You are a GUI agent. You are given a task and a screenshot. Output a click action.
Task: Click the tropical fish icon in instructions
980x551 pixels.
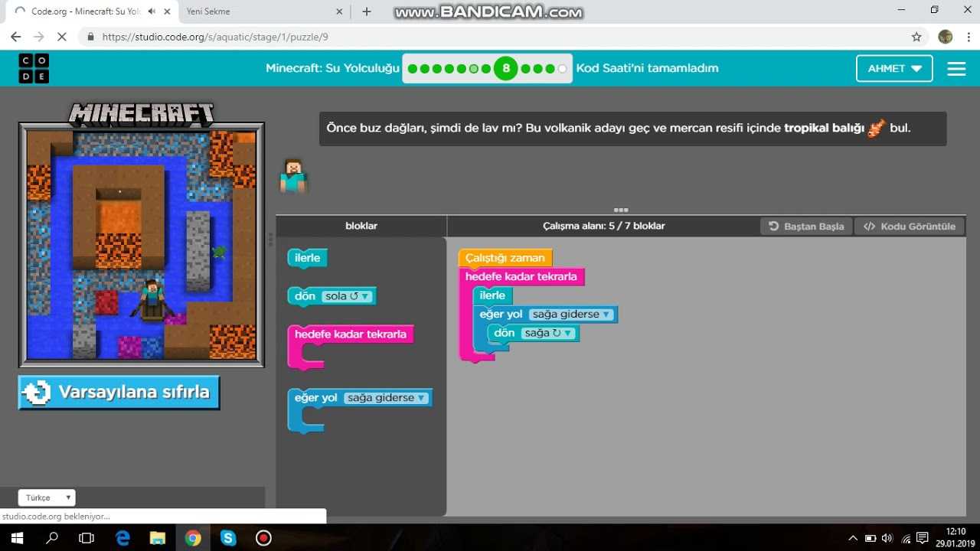click(877, 128)
